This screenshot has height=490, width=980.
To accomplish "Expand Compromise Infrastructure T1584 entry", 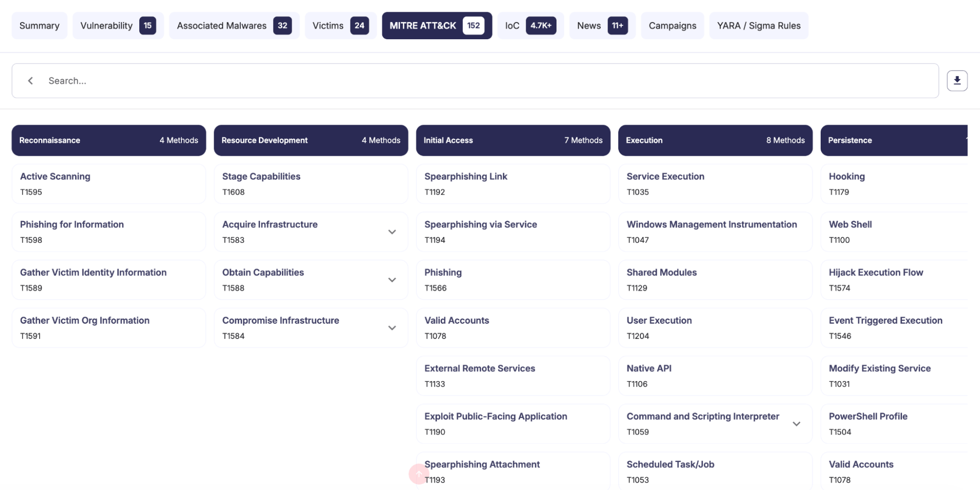I will coord(392,328).
